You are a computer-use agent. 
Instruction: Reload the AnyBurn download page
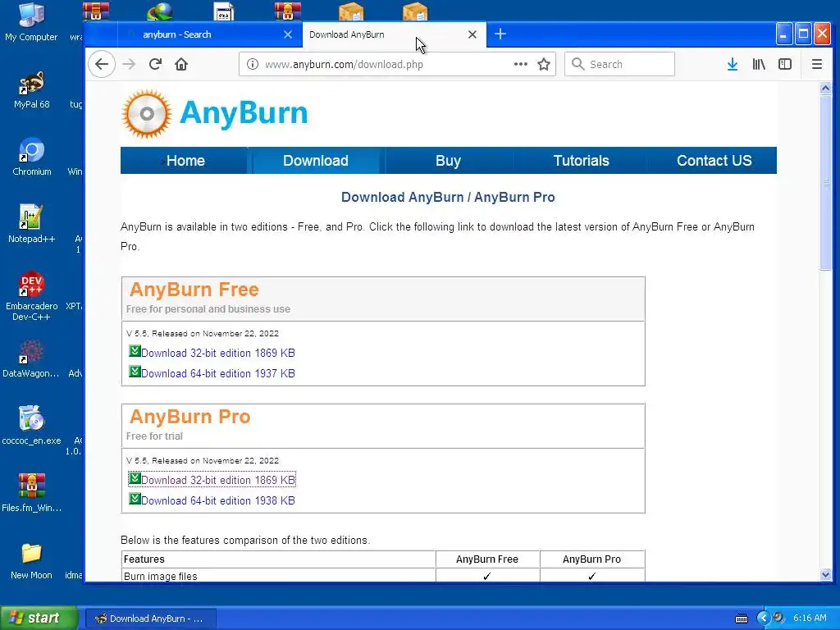[155, 64]
